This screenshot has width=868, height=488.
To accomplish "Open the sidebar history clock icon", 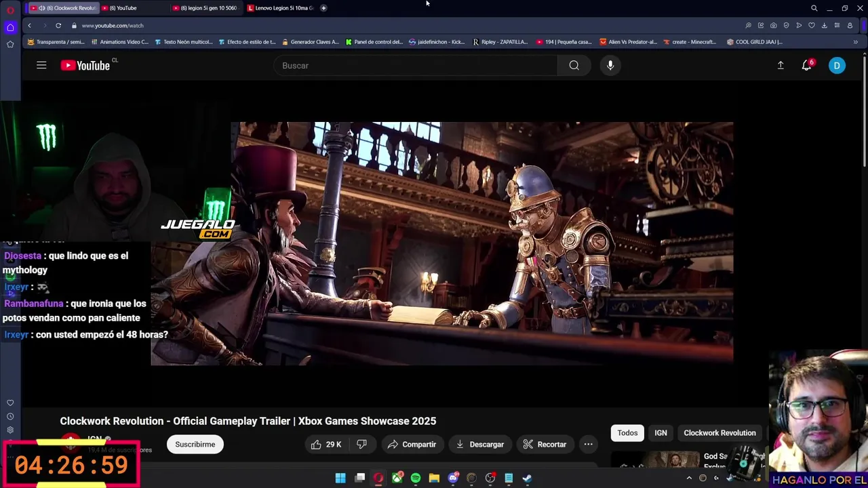I will tap(10, 416).
